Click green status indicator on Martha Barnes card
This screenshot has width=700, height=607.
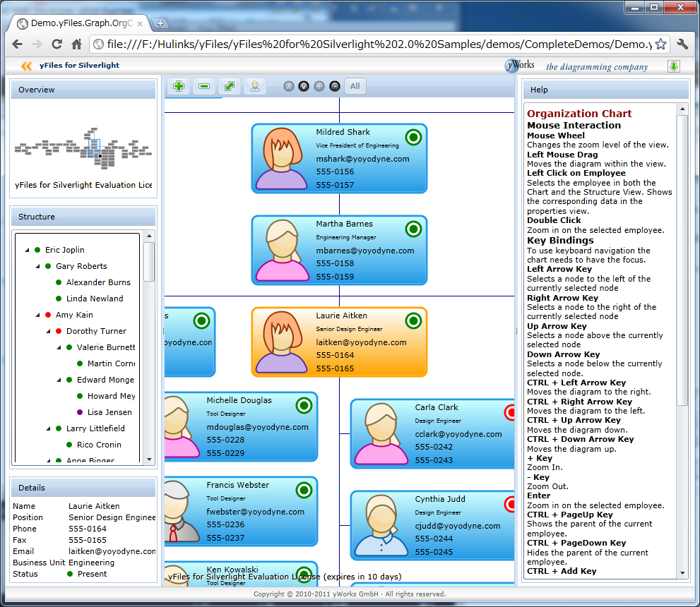click(x=413, y=229)
